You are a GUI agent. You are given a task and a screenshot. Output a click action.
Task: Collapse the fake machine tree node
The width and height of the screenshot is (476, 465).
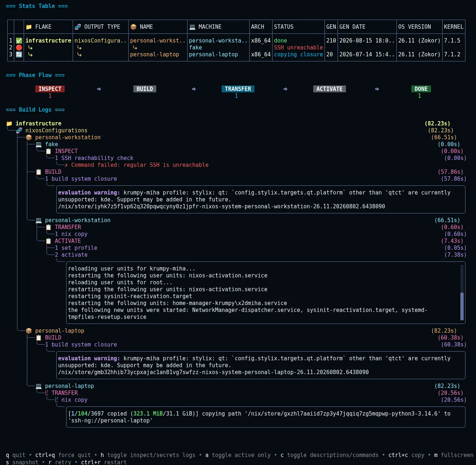(x=52, y=144)
